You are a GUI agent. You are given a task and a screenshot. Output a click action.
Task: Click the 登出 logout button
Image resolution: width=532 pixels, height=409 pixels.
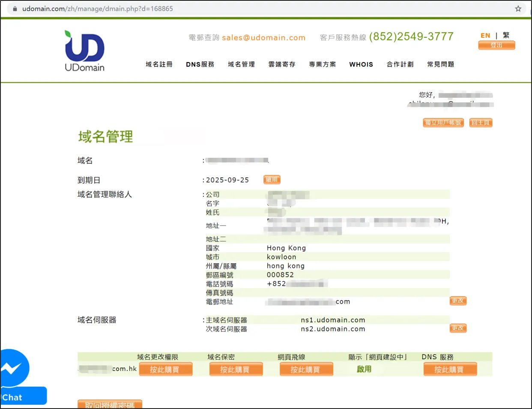(496, 45)
